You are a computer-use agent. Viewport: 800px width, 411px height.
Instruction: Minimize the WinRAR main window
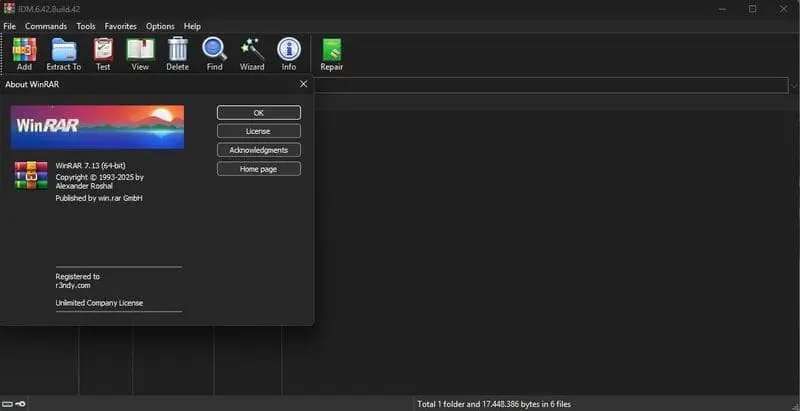point(721,9)
